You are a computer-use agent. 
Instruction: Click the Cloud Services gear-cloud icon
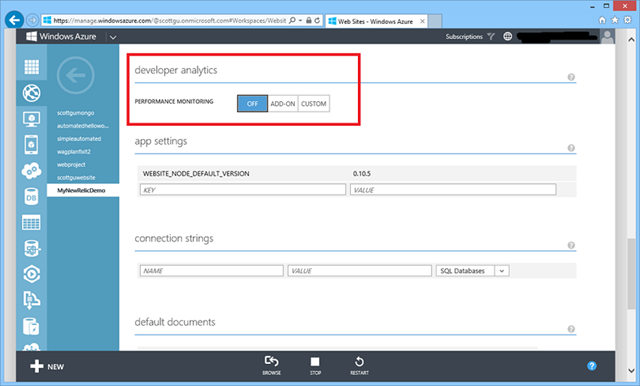pos(31,171)
